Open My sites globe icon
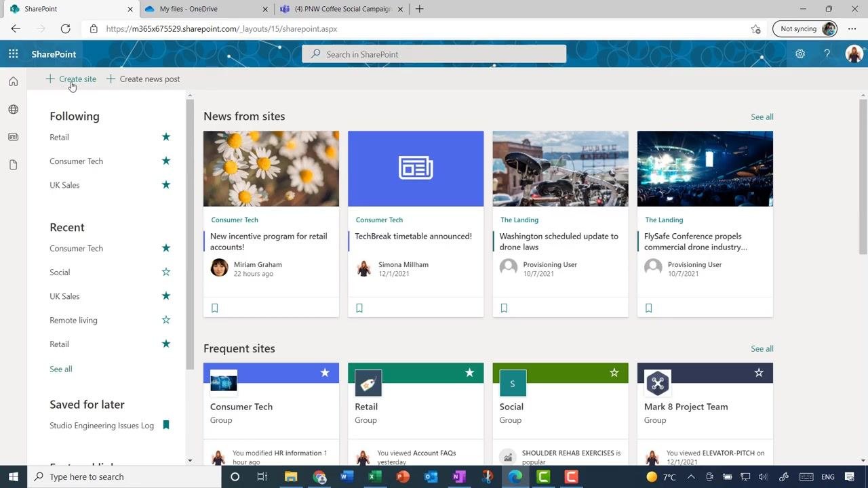 point(13,109)
